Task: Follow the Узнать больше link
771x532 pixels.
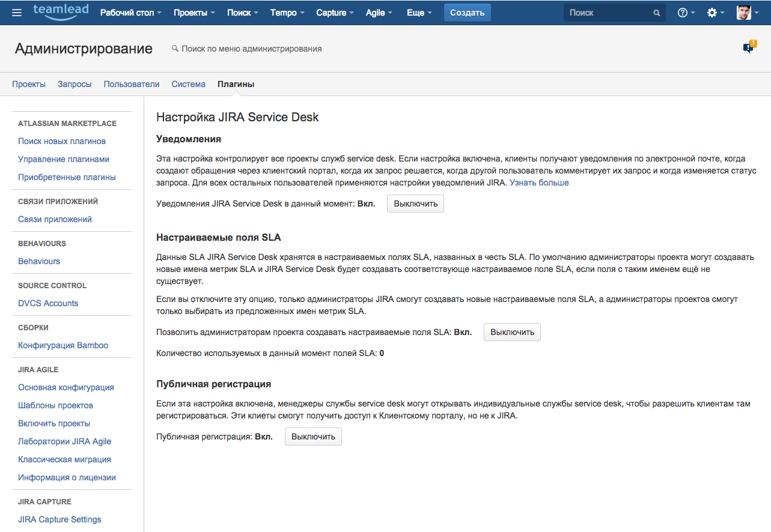Action: 538,182
